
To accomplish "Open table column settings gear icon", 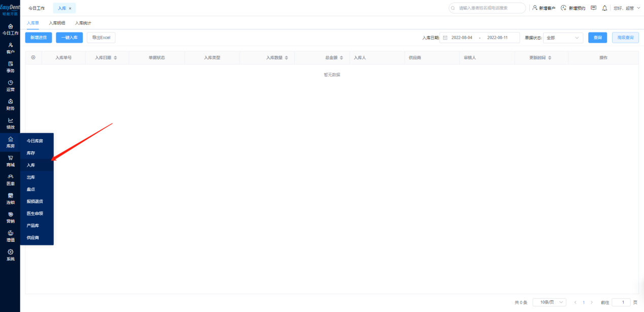I will coord(33,57).
